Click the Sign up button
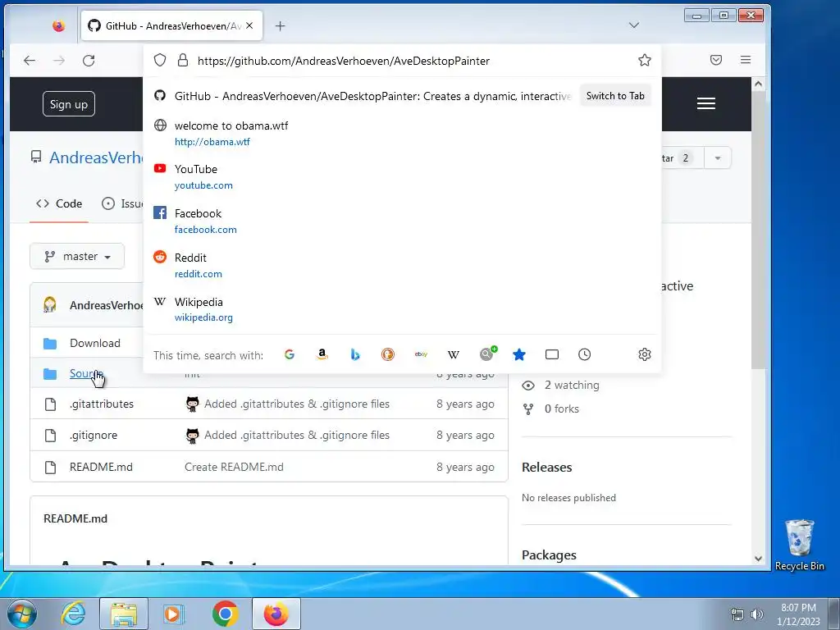This screenshot has height=630, width=840. 69,104
